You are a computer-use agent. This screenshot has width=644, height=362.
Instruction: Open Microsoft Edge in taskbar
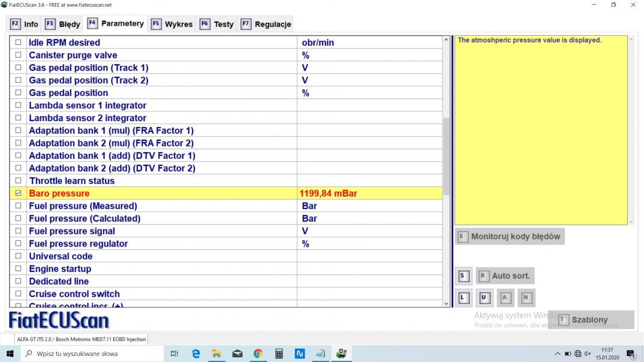pyautogui.click(x=195, y=354)
